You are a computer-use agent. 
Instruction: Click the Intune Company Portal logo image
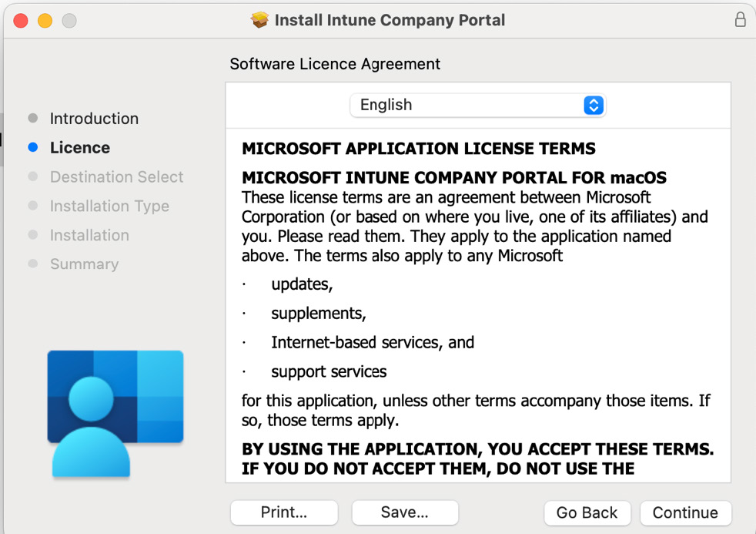pyautogui.click(x=115, y=414)
